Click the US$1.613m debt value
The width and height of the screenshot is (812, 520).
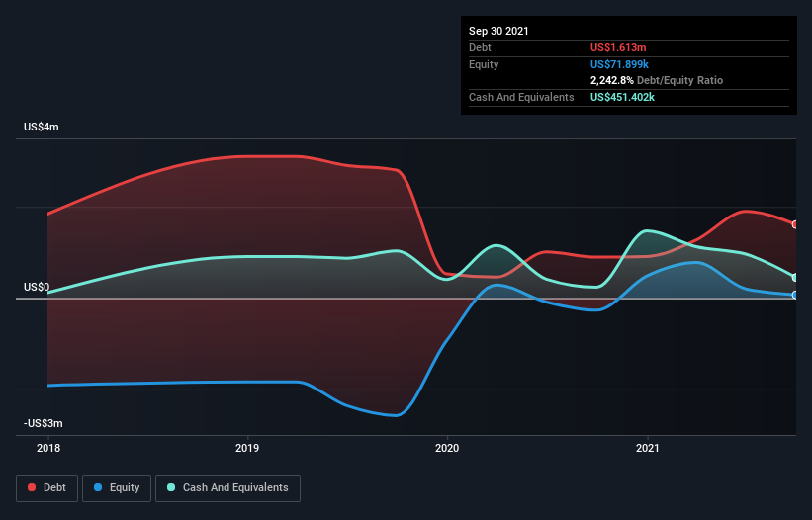618,47
